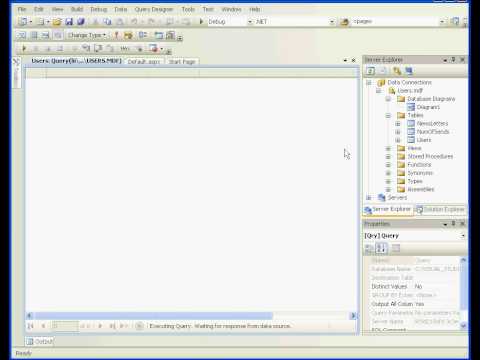Screen dimensions: 480x360
Task: Click the Open File folder icon
Action: [57, 22]
